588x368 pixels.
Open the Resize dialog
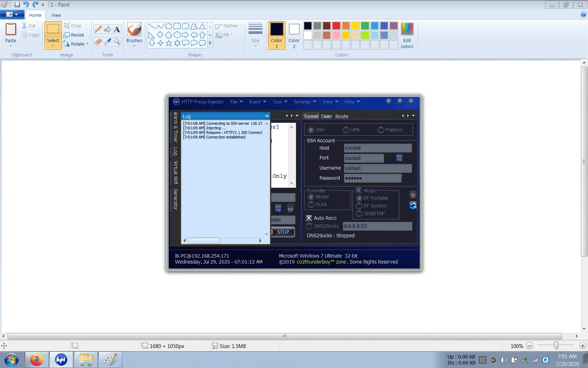click(74, 35)
